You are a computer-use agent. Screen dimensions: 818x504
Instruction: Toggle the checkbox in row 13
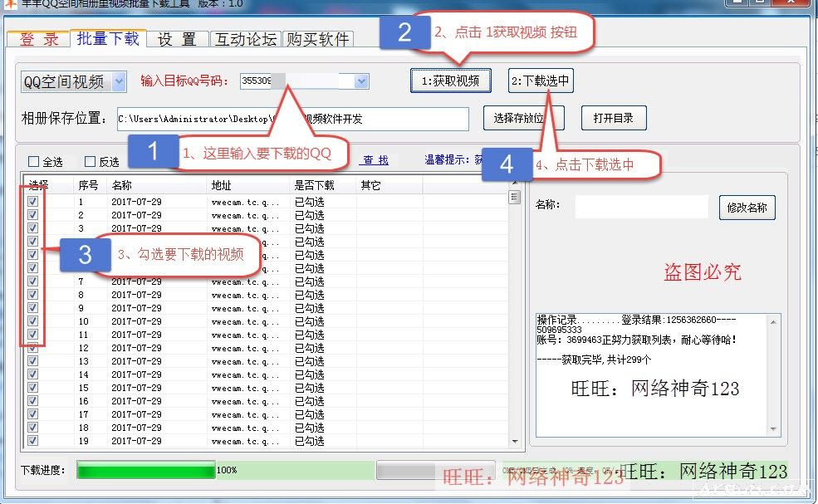pos(33,361)
